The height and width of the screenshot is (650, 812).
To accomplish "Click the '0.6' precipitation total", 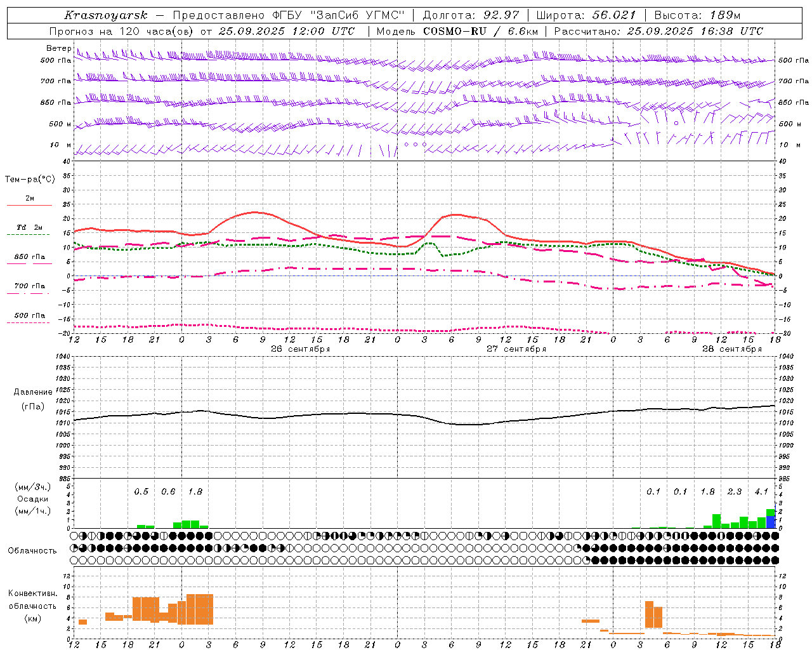I will (168, 491).
